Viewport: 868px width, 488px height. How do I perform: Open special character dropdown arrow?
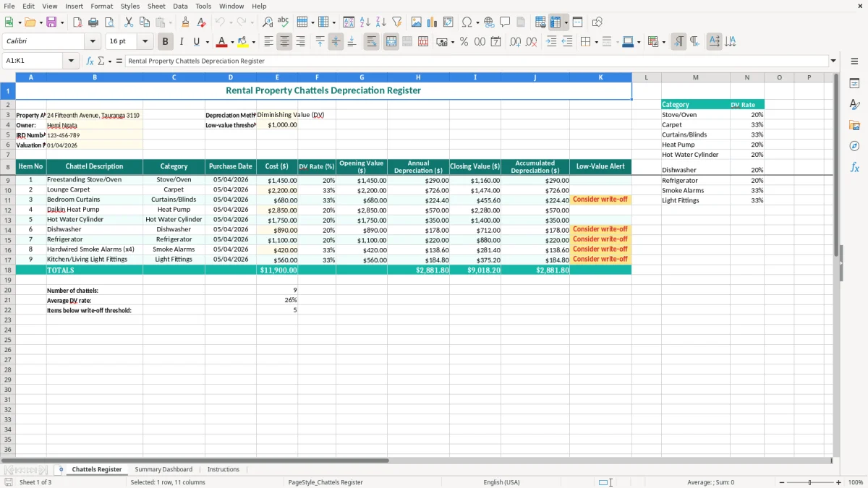pos(478,22)
